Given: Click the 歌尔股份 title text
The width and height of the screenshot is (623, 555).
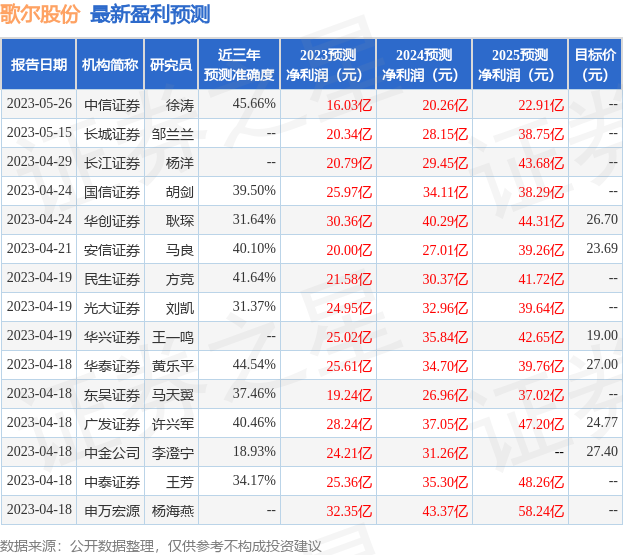Looking at the screenshot, I should click(40, 14).
